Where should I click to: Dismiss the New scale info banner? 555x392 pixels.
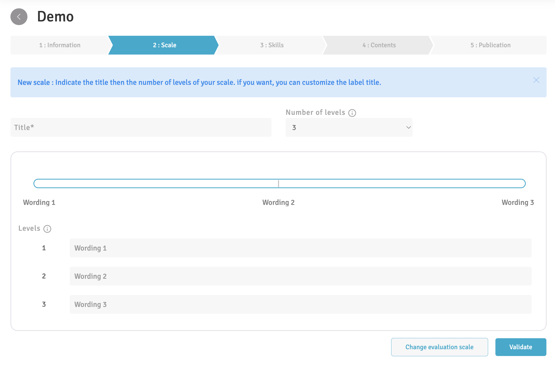tap(536, 80)
